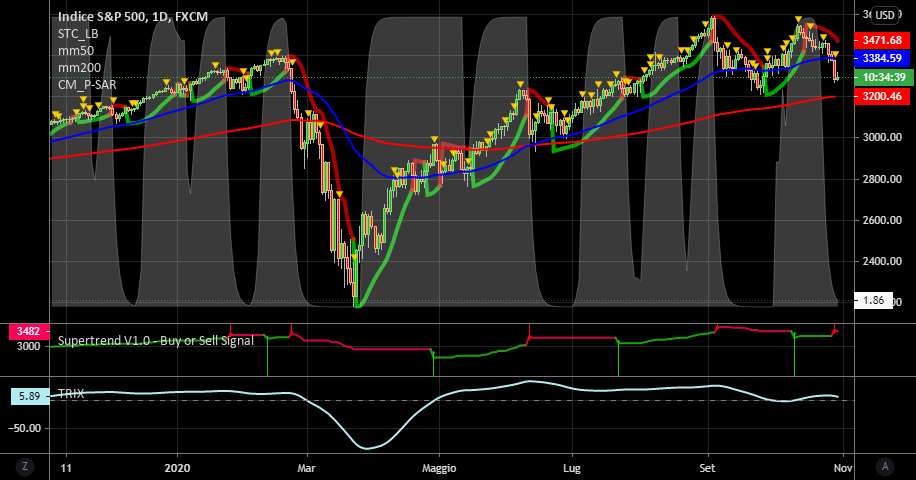Select the TRIX indicator label
916x480 pixels.
(x=71, y=394)
